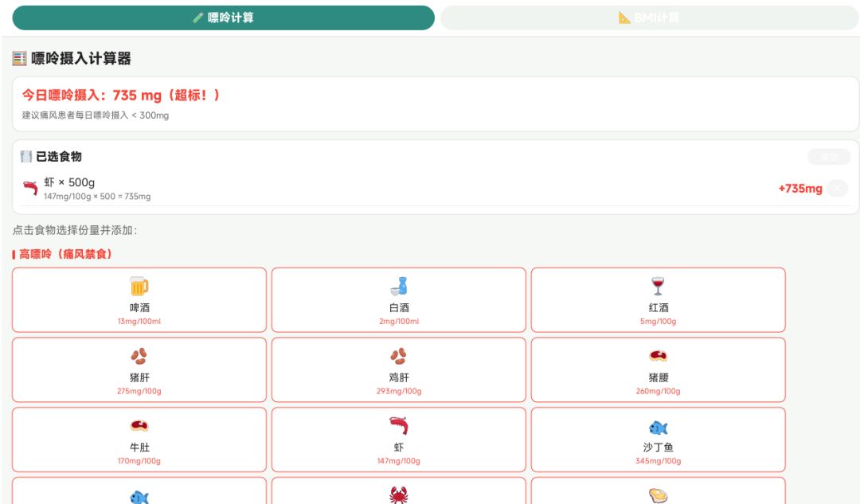Select the 白酒 bottle card

pyautogui.click(x=399, y=300)
